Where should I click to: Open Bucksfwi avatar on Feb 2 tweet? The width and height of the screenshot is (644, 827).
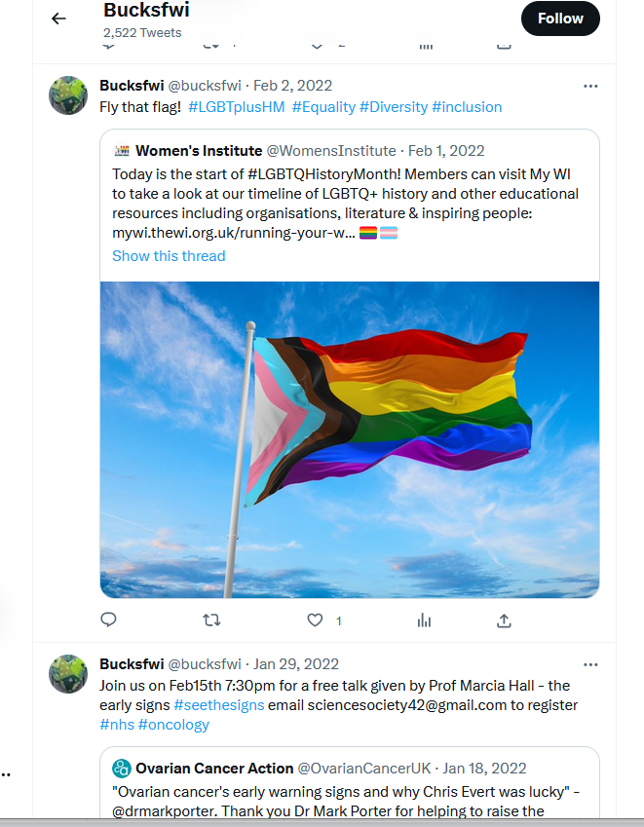click(69, 95)
